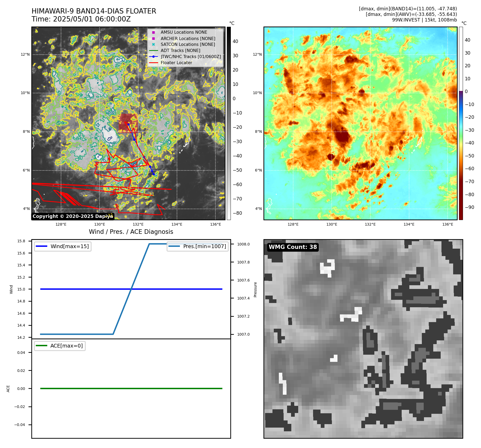
Task: Click the Wind[max=15] legend box
Action: (63, 246)
